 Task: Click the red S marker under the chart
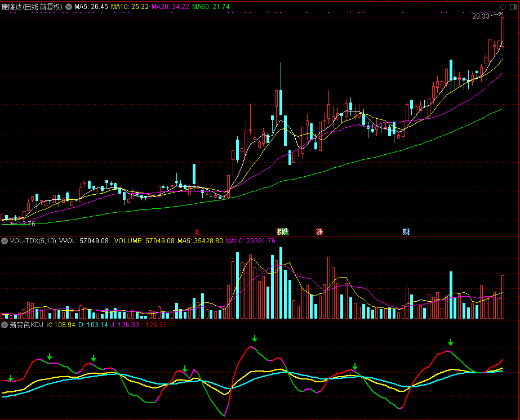[x=197, y=233]
